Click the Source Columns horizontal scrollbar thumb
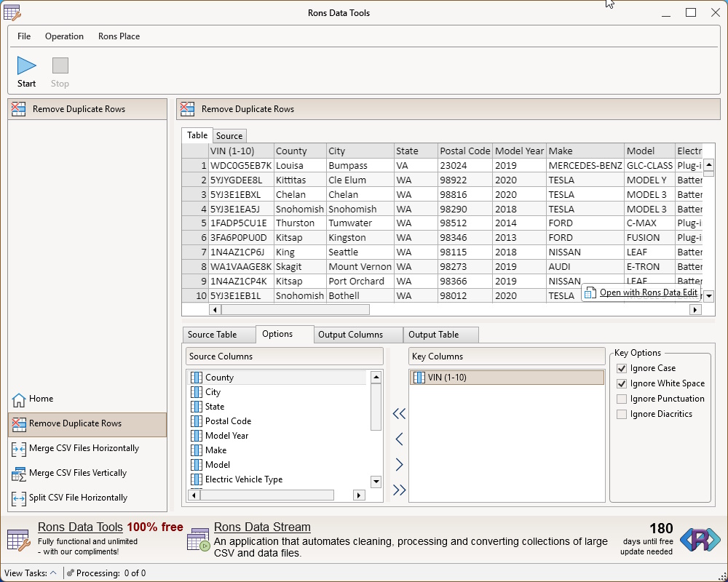Image resolution: width=728 pixels, height=582 pixels. coord(267,495)
